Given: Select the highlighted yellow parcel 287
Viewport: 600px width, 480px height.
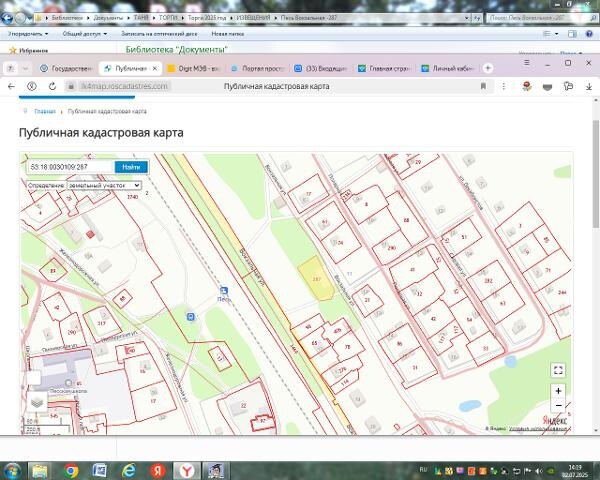Looking at the screenshot, I should [x=316, y=279].
